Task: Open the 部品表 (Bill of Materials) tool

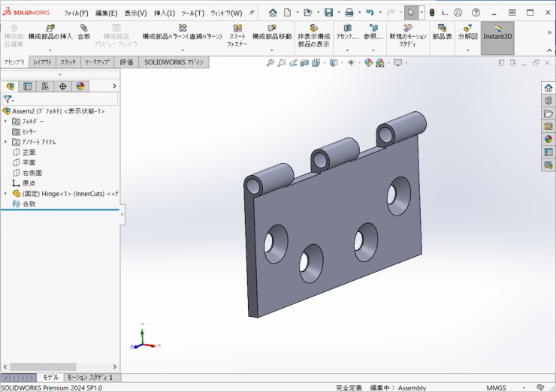Action: click(443, 32)
